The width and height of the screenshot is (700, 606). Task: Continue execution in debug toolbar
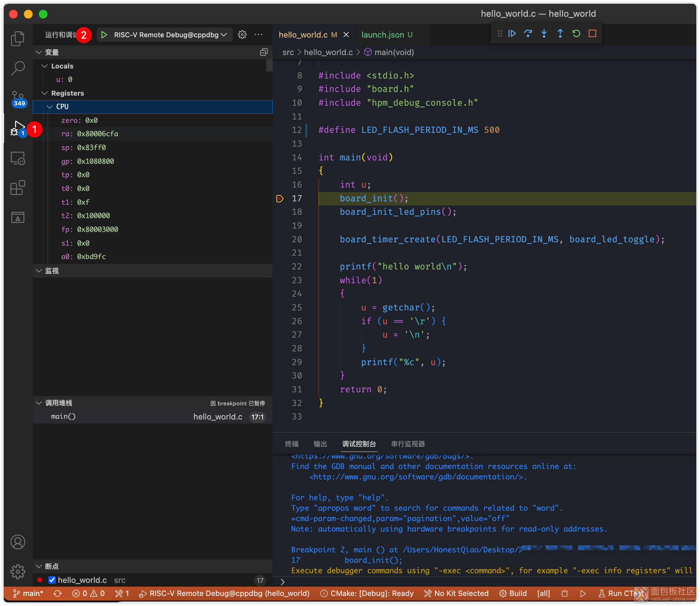coord(512,34)
